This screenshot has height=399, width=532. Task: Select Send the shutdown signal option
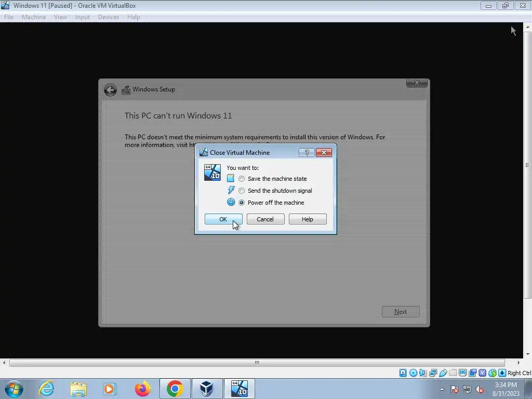(x=276, y=191)
